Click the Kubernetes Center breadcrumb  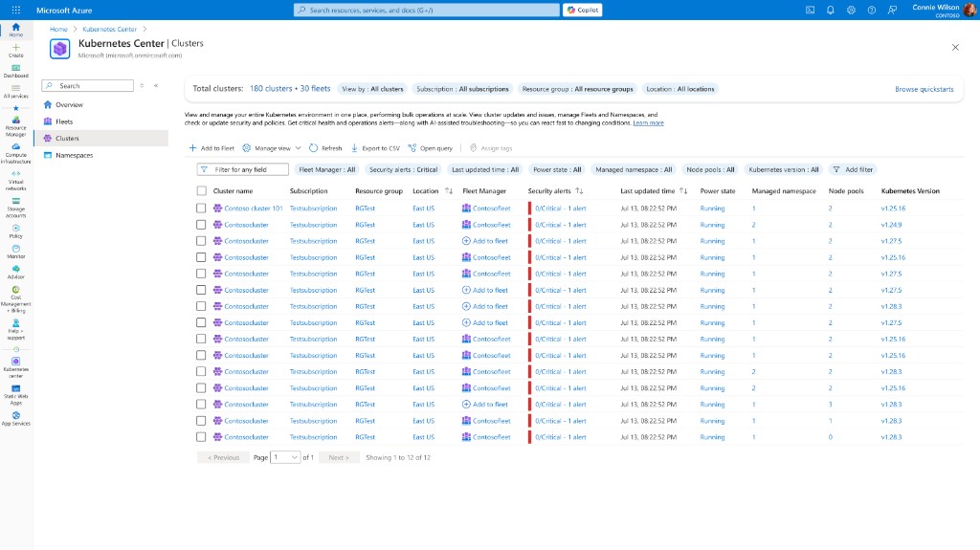click(x=109, y=30)
